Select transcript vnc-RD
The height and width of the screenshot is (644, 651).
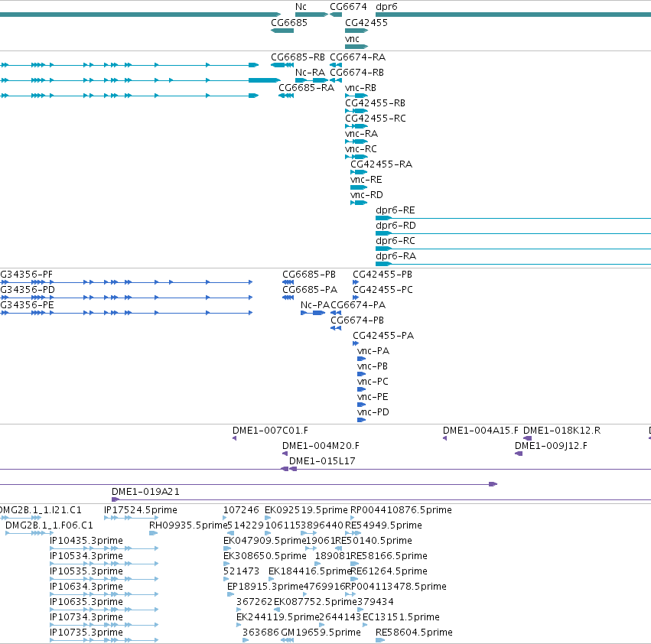[366, 195]
